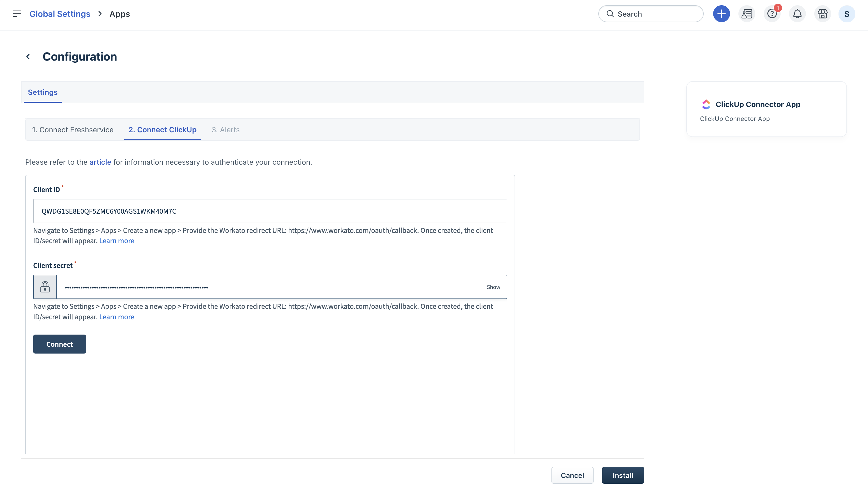Open the marketplace store icon
This screenshot has width=868, height=485.
click(822, 14)
